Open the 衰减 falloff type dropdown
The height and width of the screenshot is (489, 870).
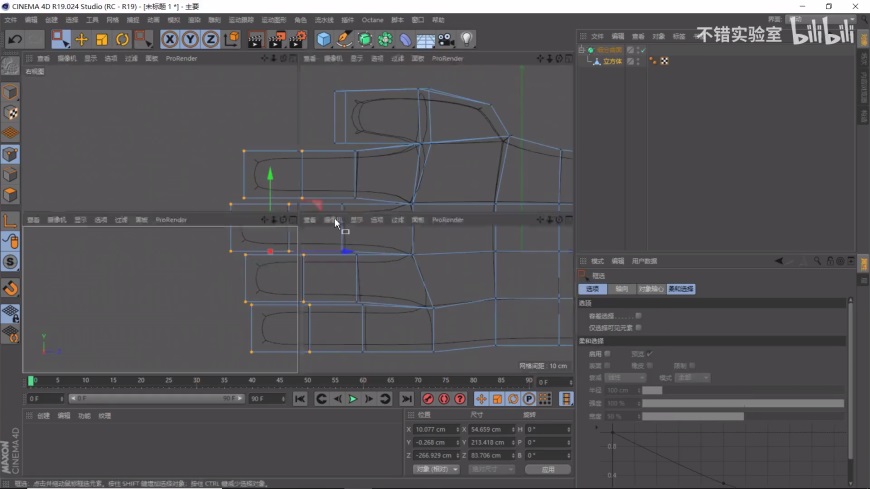(x=626, y=378)
